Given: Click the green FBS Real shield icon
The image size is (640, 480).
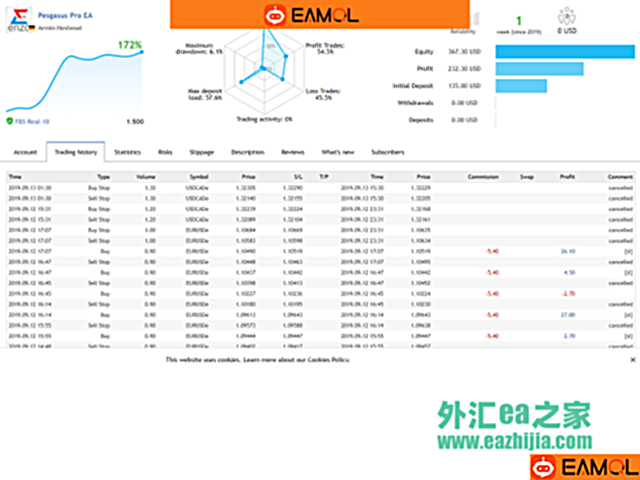Looking at the screenshot, I should point(10,121).
